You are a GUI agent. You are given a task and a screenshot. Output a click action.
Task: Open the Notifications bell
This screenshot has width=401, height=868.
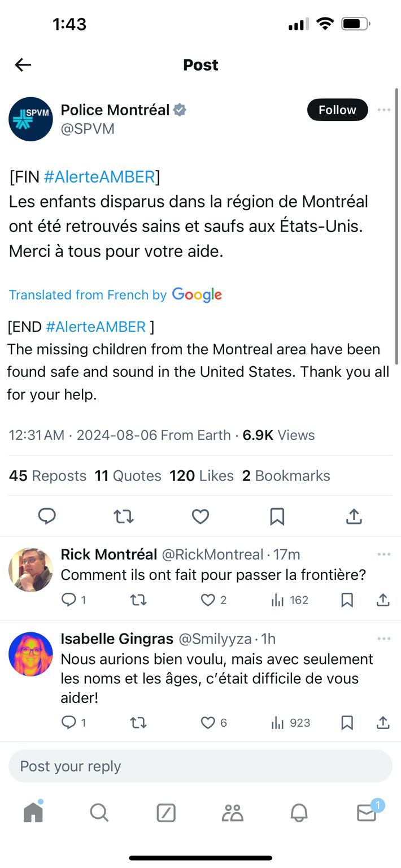click(299, 813)
